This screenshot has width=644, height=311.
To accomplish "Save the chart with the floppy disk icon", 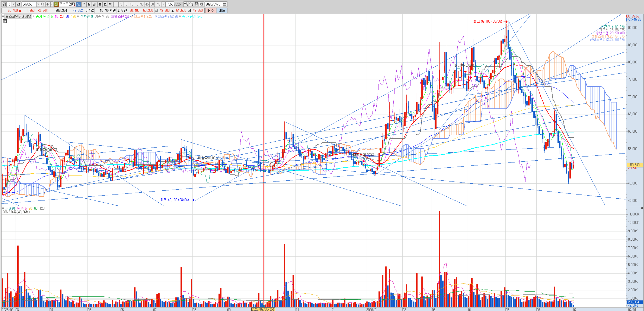I will tap(197, 4).
